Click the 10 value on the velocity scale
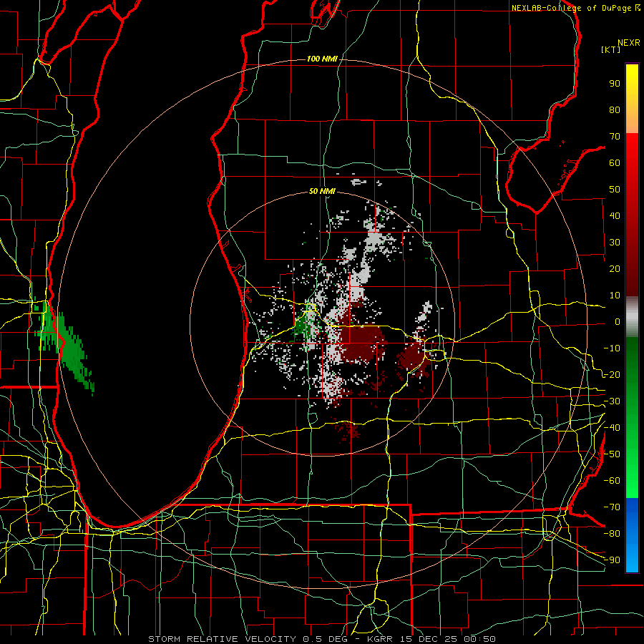Image resolution: width=644 pixels, height=644 pixels. pos(615,296)
